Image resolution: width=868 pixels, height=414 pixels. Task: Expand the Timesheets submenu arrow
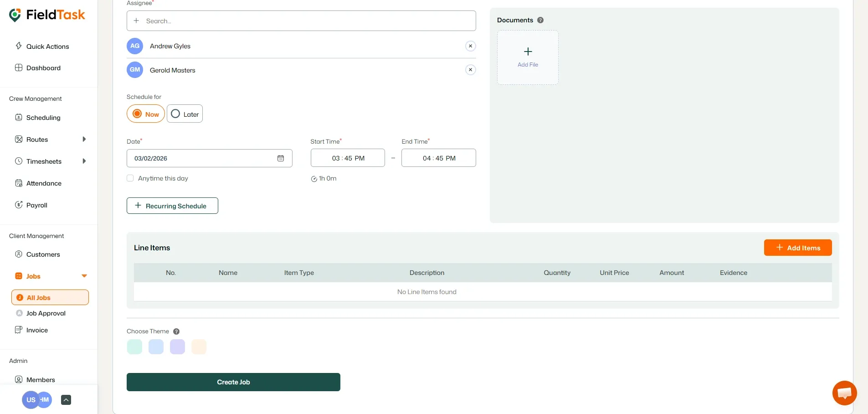(84, 161)
